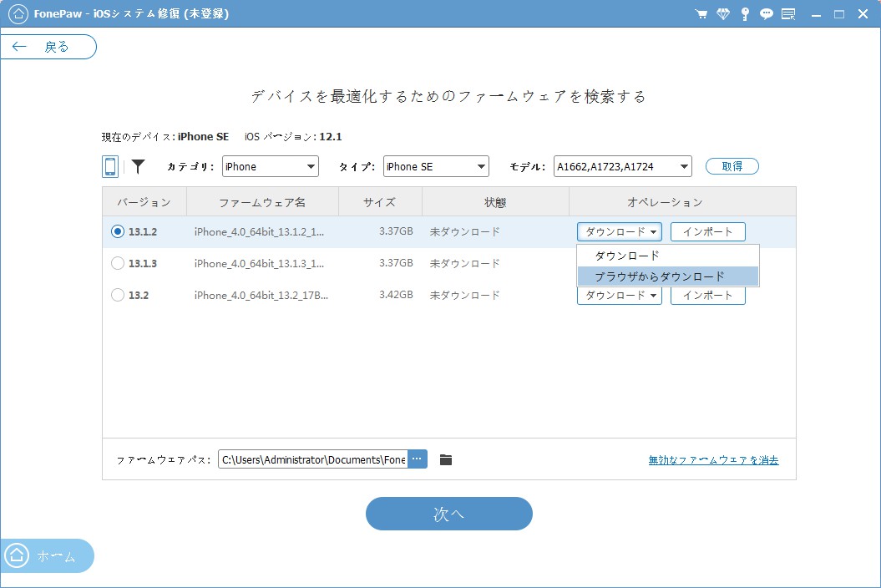Click the 状態 column header
The image size is (881, 588).
495,202
